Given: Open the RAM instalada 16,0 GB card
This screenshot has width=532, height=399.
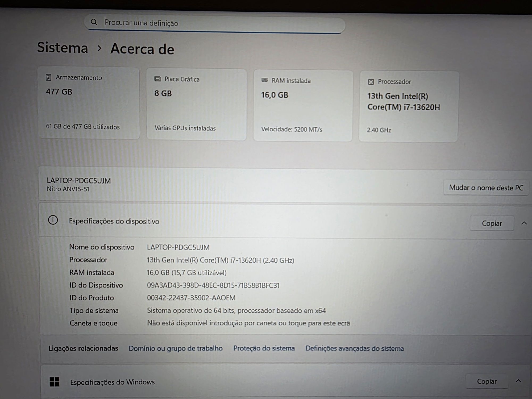Looking at the screenshot, I should (303, 106).
